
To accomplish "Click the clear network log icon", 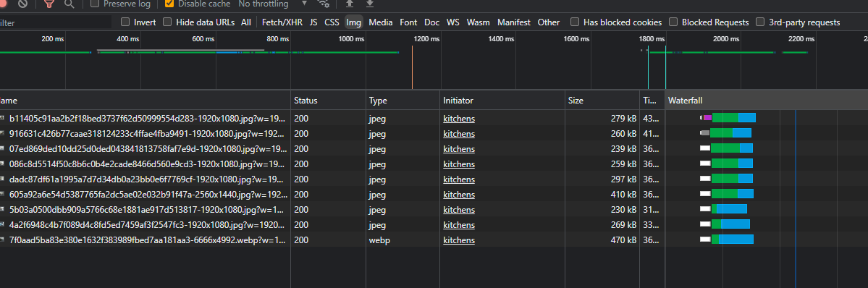I will 22,4.
